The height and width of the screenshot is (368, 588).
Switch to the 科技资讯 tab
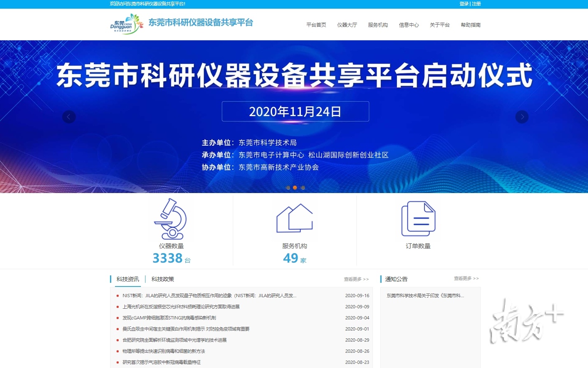[x=127, y=279]
